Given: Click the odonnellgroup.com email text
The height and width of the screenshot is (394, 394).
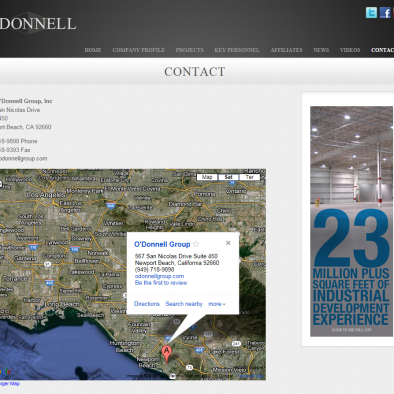Looking at the screenshot, I should point(23,158).
